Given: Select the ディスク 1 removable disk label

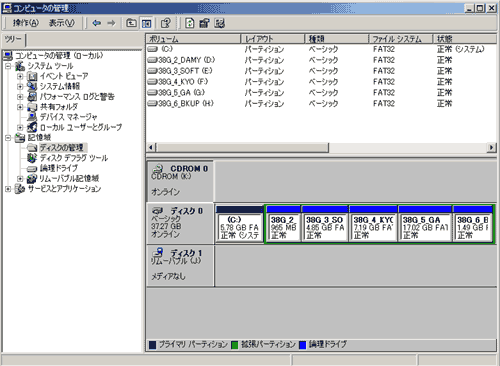Looking at the screenshot, I should coord(180,266).
